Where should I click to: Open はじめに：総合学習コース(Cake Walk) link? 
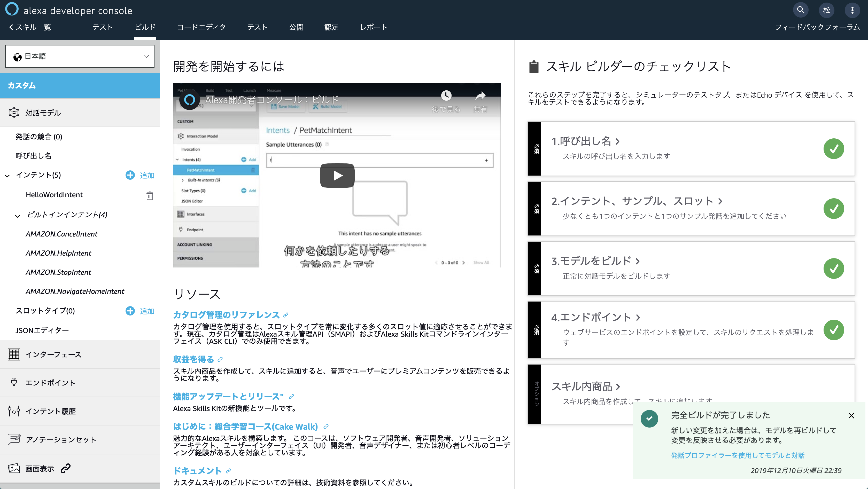(x=245, y=426)
